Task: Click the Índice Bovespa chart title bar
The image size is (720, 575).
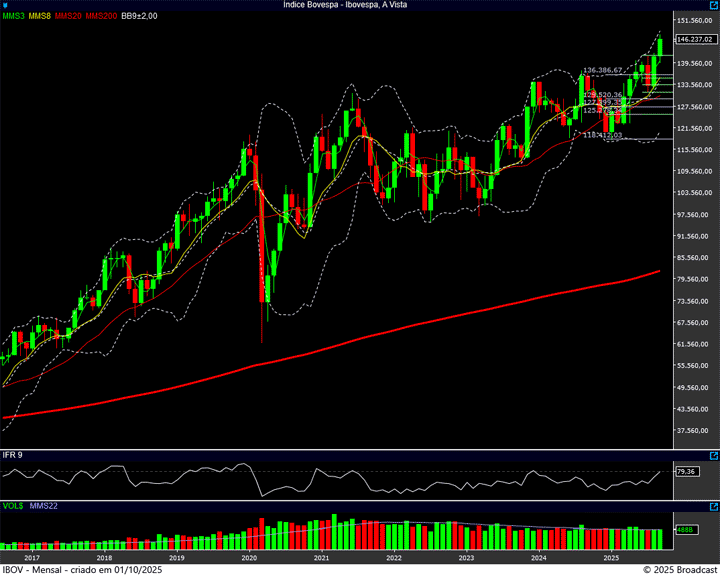Action: (x=359, y=5)
